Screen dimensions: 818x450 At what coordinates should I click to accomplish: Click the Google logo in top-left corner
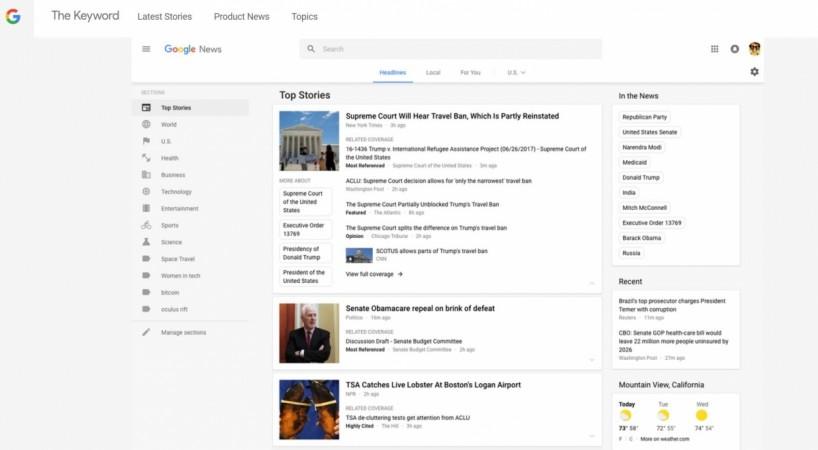[x=13, y=16]
